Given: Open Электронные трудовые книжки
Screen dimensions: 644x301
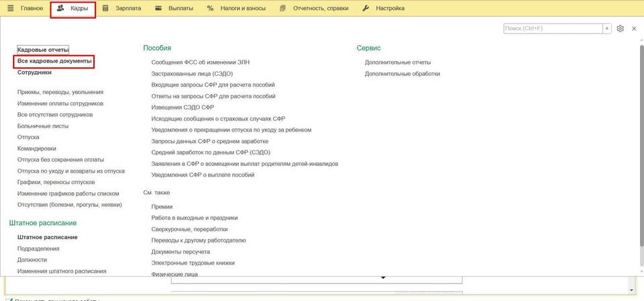Looking at the screenshot, I should [193, 263].
